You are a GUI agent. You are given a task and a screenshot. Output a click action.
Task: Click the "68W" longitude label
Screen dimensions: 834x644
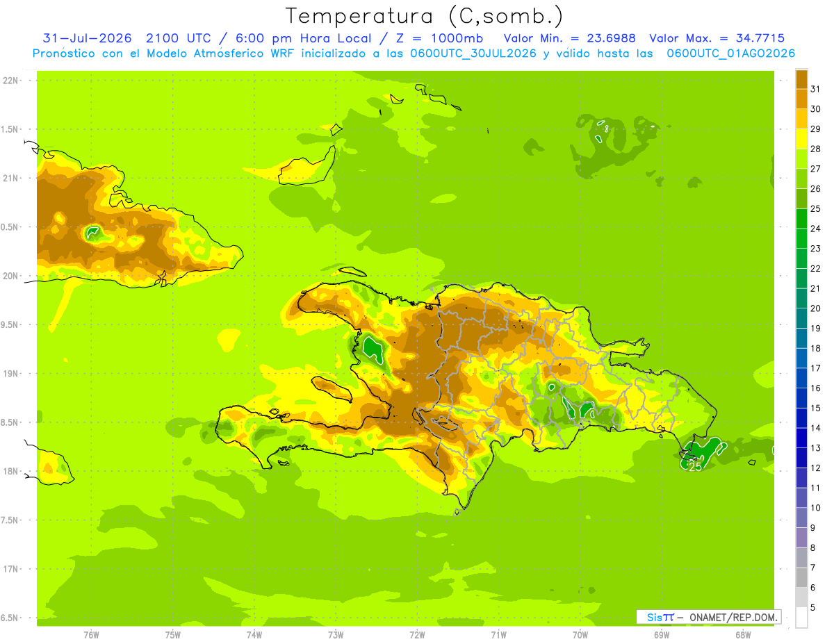pyautogui.click(x=743, y=634)
